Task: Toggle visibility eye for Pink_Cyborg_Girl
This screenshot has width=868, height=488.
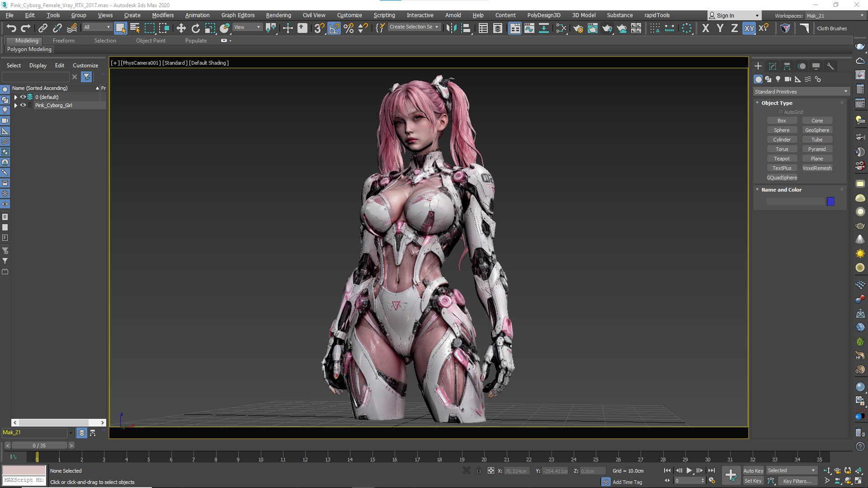Action: [23, 105]
